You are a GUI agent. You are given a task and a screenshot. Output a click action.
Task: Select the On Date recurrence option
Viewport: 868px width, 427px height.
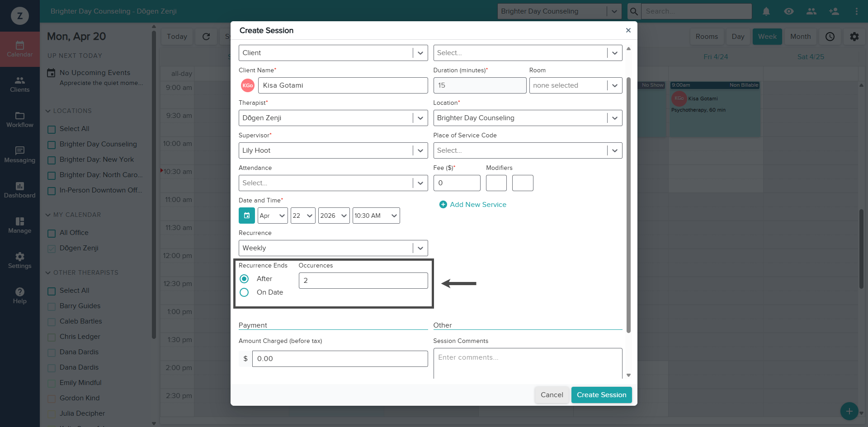click(244, 292)
